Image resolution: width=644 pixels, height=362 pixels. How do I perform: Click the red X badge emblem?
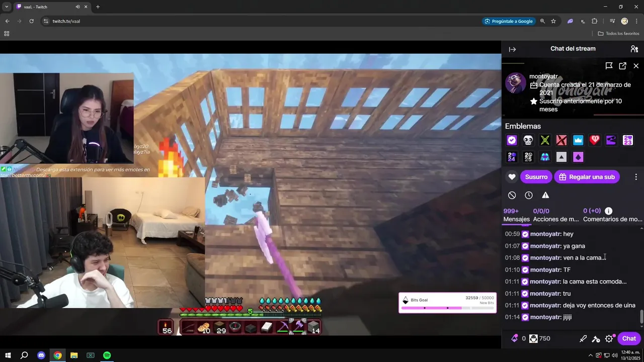pyautogui.click(x=561, y=140)
